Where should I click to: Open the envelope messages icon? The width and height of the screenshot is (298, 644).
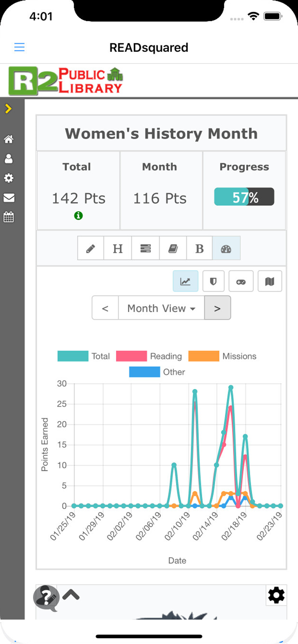(9, 198)
